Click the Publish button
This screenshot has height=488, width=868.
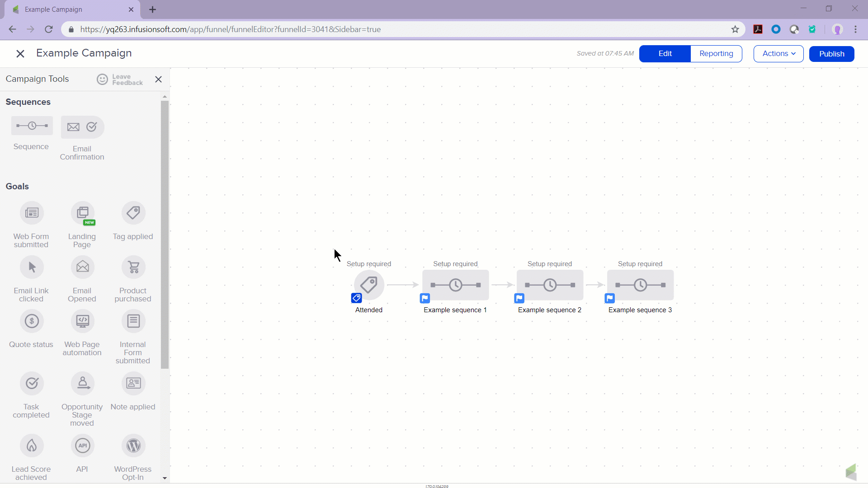[x=831, y=54]
